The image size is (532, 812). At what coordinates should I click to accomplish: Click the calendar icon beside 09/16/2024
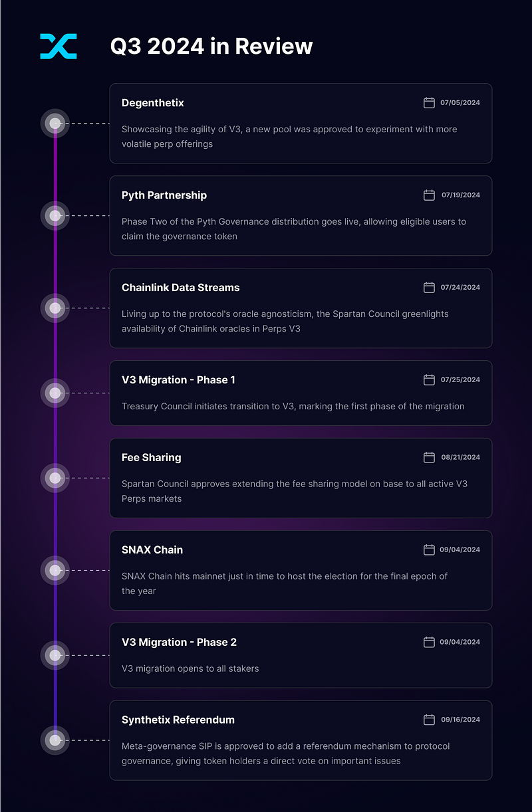pos(429,720)
